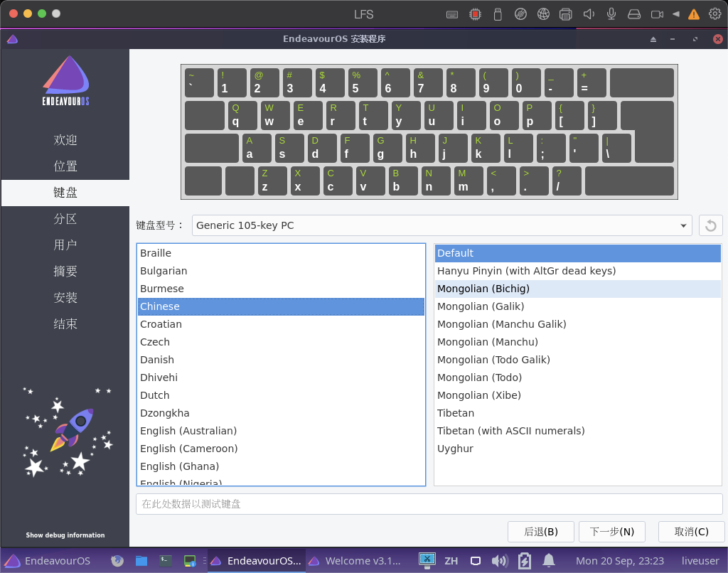Image resolution: width=728 pixels, height=573 pixels.
Task: Select the Burmese layout
Action: [x=281, y=289]
